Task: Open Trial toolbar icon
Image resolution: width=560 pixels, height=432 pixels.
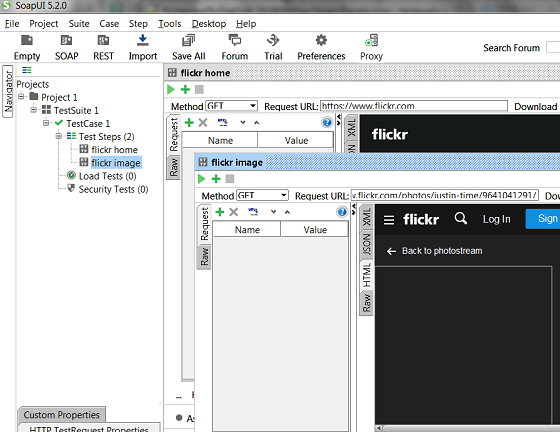Action: coord(273,47)
